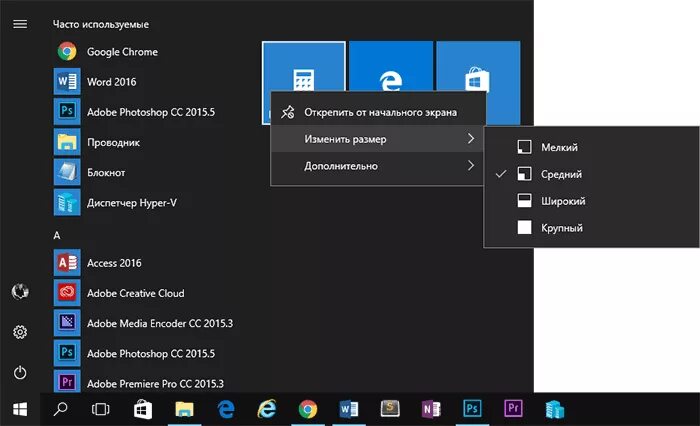Select Крупный tile size

[x=592, y=227]
